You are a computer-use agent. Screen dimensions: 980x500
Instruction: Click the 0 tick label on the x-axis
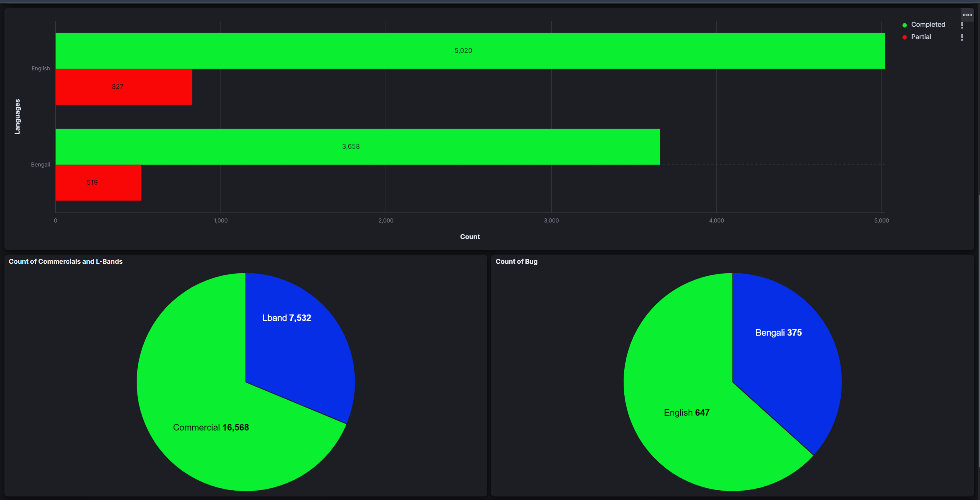pos(56,220)
